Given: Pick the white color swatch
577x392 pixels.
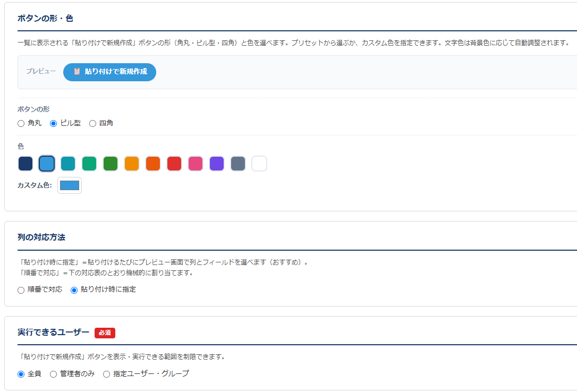Looking at the screenshot, I should (x=259, y=164).
